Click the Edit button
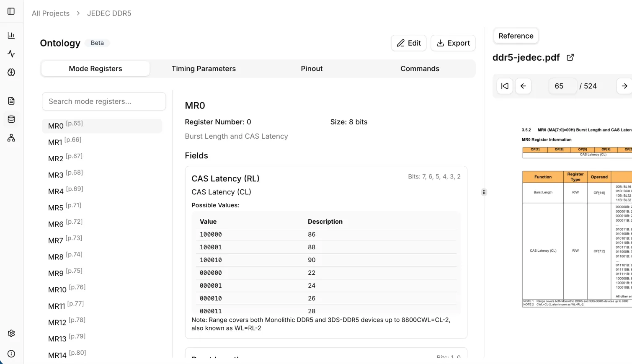 [x=409, y=43]
